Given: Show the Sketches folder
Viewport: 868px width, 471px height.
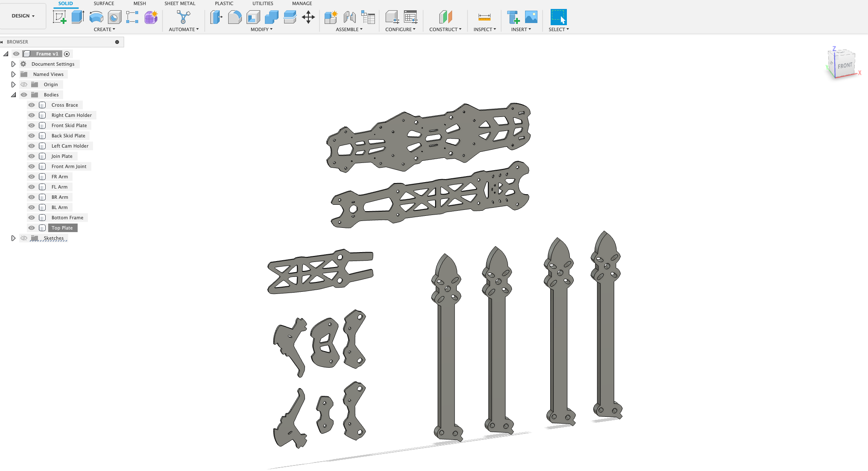Looking at the screenshot, I should [x=24, y=238].
